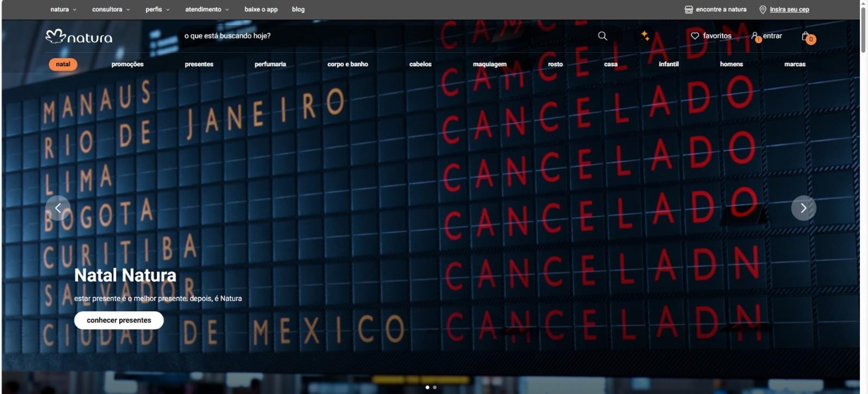Click the store icon for encontre a natura
This screenshot has width=868, height=394.
(688, 9)
